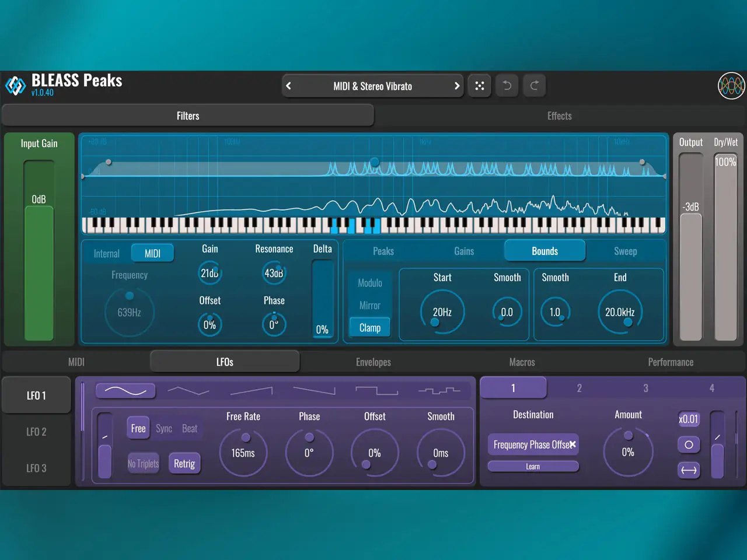Click the Delta vertical slider
The height and width of the screenshot is (560, 747).
[x=322, y=298]
